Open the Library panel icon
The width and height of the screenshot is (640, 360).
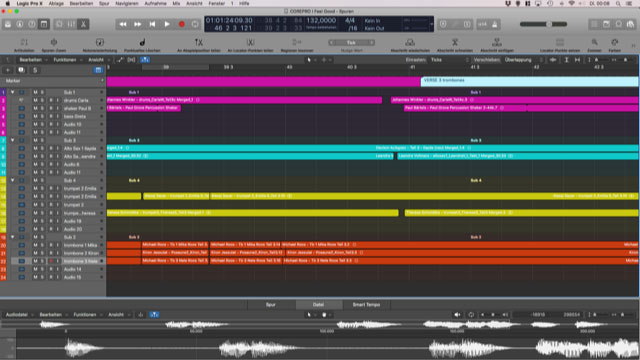coord(8,24)
